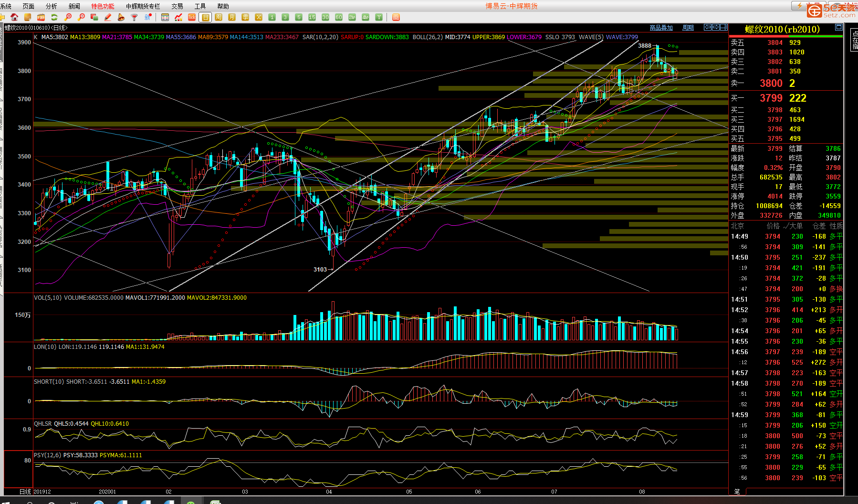The height and width of the screenshot is (504, 858).
Task: Open the 分析 menu
Action: pos(52,6)
